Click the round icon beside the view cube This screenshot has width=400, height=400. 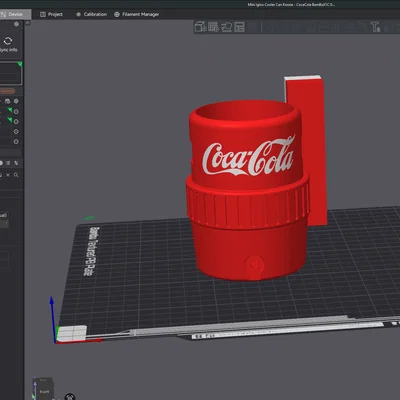pos(69,396)
